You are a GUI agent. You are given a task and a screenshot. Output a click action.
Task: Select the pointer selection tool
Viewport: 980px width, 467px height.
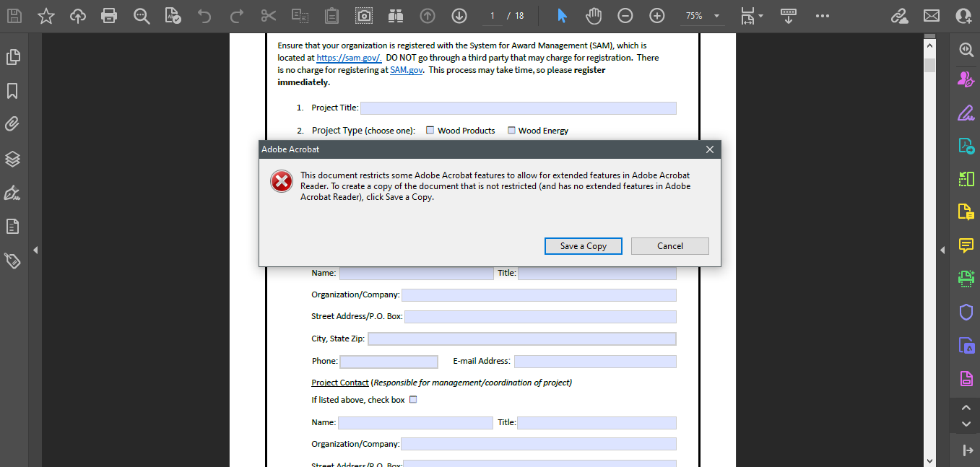[x=562, y=15]
